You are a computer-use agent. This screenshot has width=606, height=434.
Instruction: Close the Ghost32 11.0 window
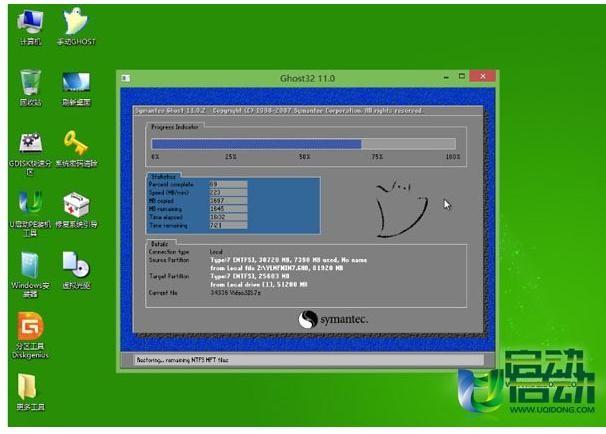(483, 76)
